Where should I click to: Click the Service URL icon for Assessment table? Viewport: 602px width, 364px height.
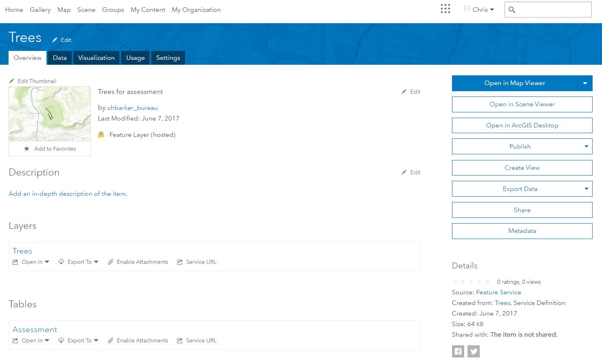[180, 340]
